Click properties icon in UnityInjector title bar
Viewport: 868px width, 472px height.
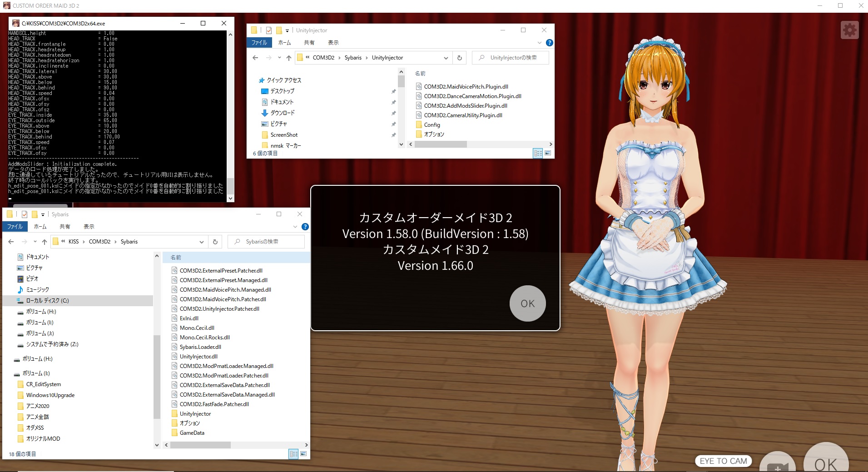click(269, 30)
